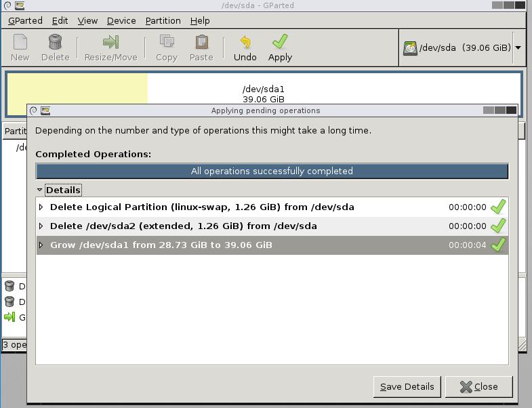
Task: Click the Delete partition trash icon
Action: click(55, 42)
